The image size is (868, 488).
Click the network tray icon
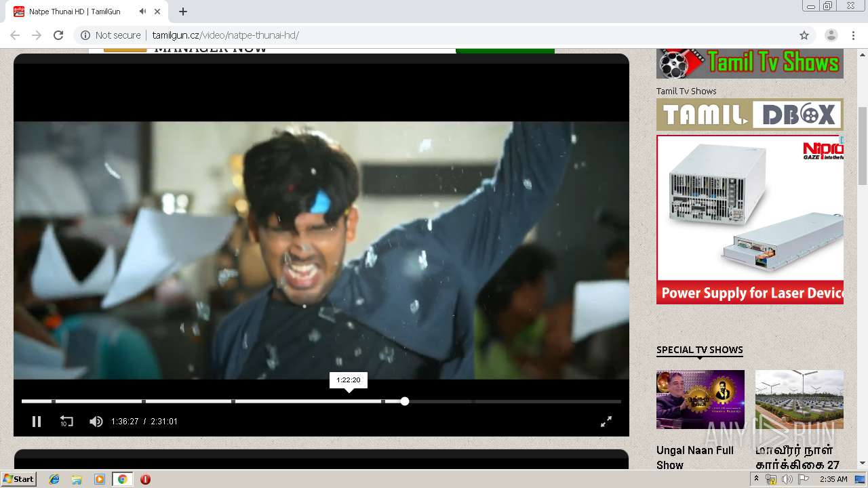point(771,479)
